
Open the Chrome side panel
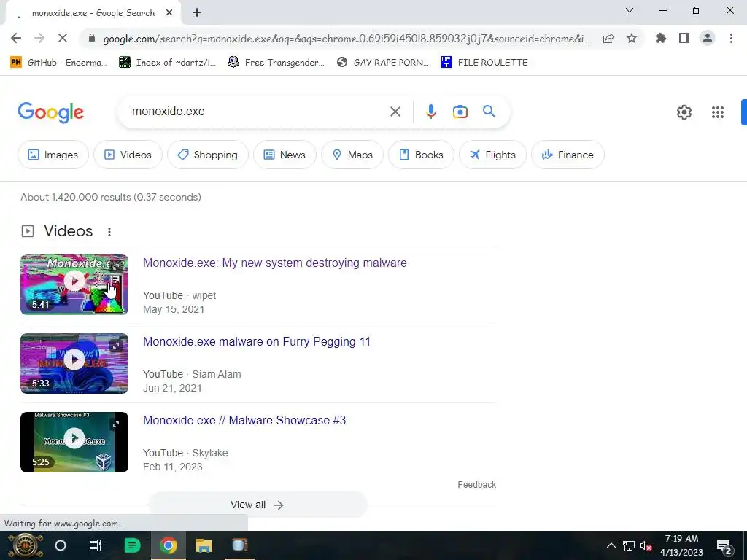pos(684,38)
